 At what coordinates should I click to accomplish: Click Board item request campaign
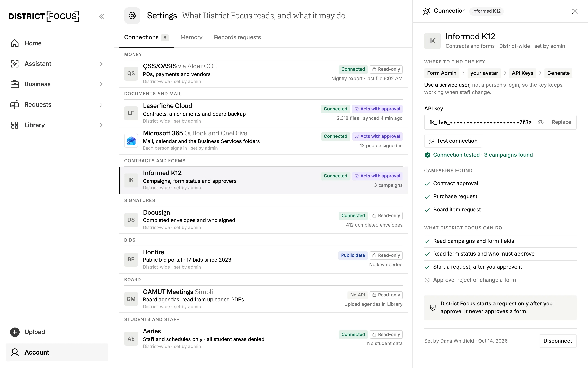pos(500,210)
